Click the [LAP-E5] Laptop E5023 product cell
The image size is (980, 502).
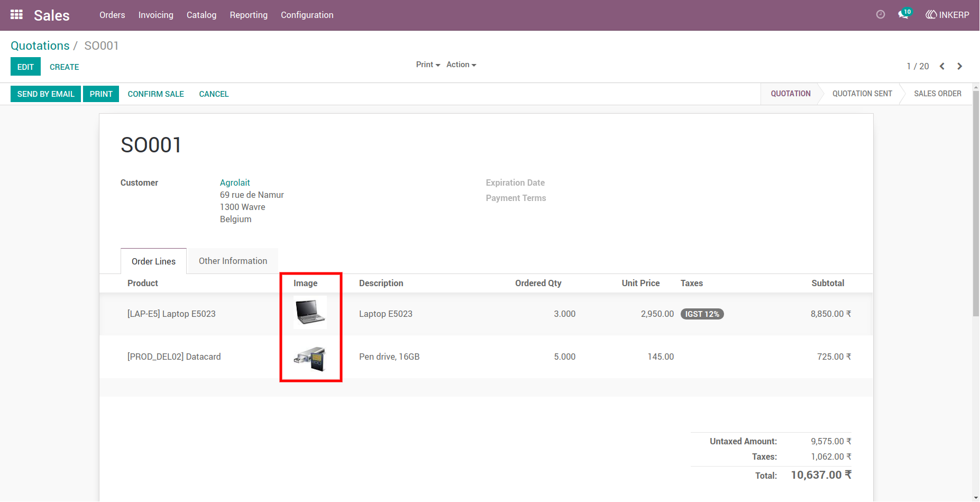click(x=171, y=314)
